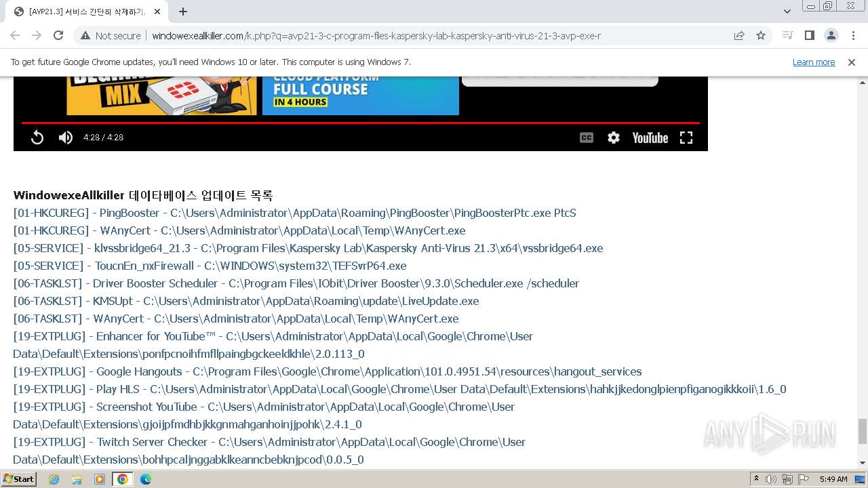
Task: Switch to the Chrome taskbar button
Action: tap(123, 479)
